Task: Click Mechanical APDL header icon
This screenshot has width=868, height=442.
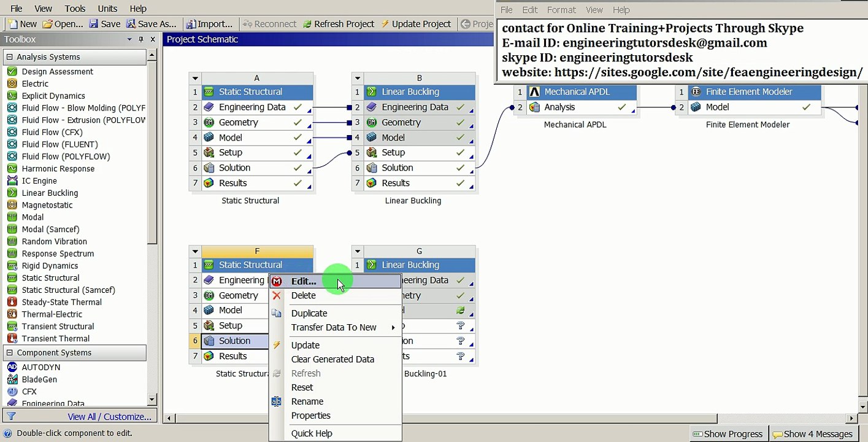Action: point(534,91)
